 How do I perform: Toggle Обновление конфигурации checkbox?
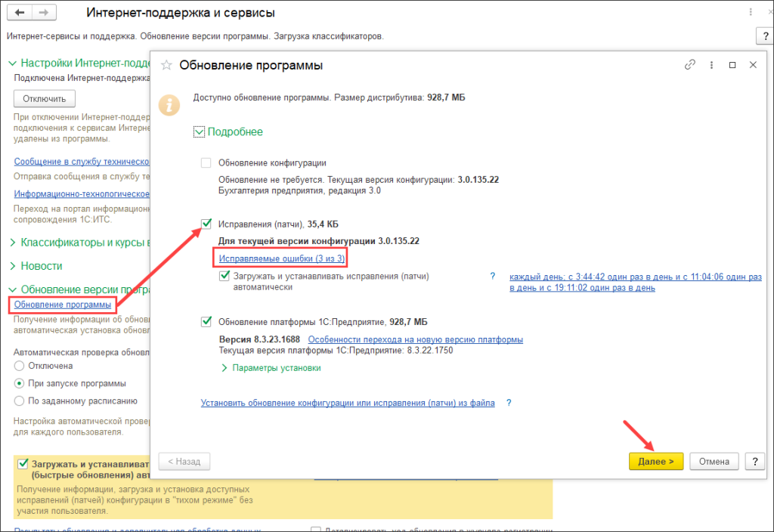206,163
